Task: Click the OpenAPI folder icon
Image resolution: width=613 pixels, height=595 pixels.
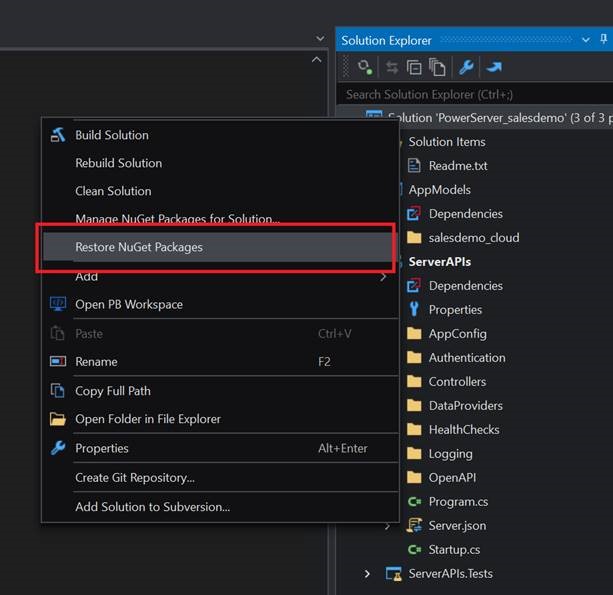Action: 414,477
